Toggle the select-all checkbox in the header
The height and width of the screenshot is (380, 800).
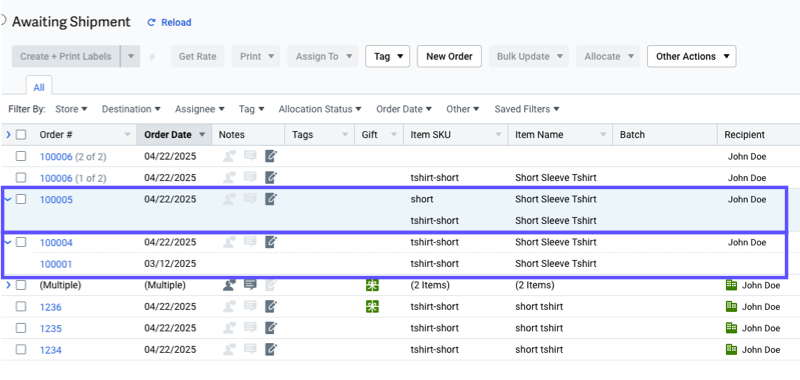[21, 135]
